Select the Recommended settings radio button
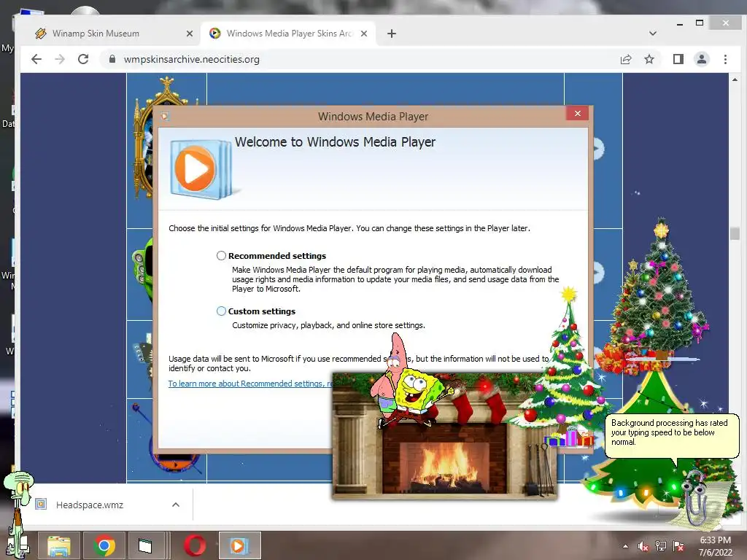This screenshot has height=560, width=747. 221,256
